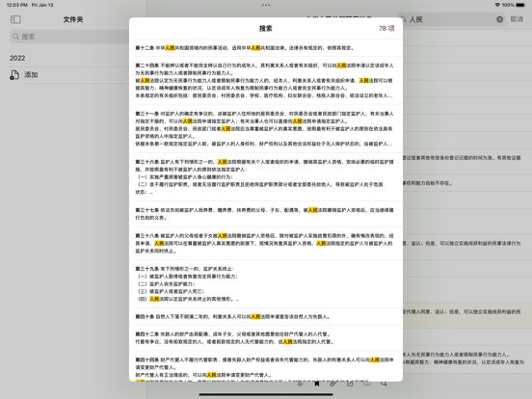Click the 12:03 PM clock
The width and height of the screenshot is (532, 399).
point(17,5)
